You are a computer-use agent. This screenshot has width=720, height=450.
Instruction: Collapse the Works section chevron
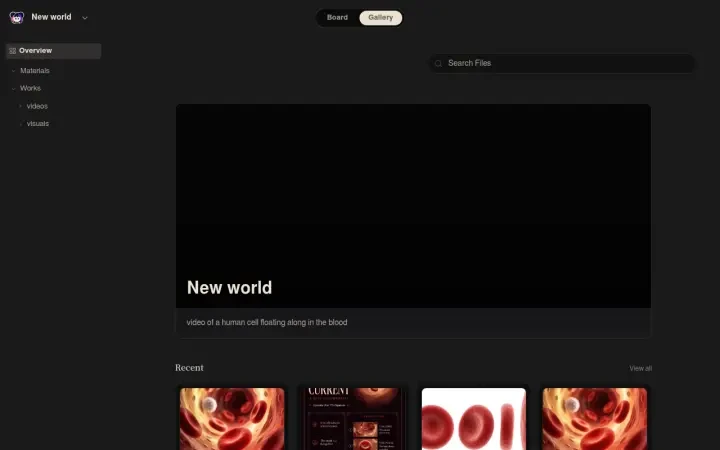click(x=13, y=88)
